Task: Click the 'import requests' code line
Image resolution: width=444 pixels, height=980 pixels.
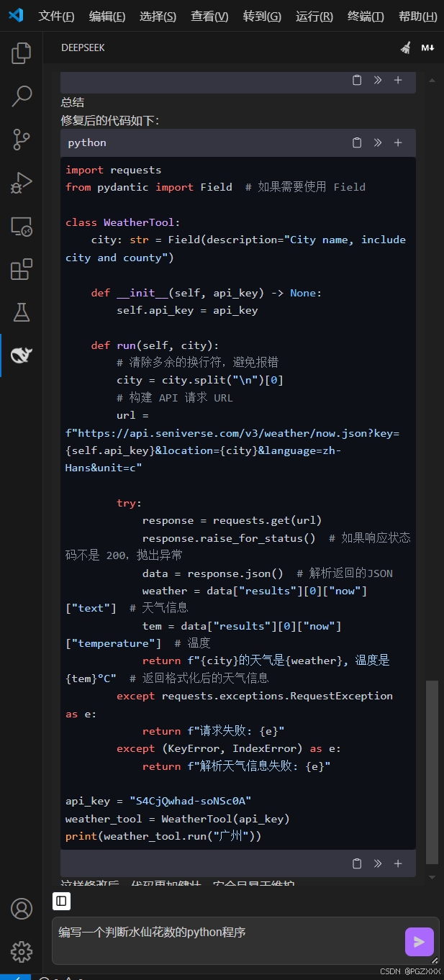Action: coord(114,170)
